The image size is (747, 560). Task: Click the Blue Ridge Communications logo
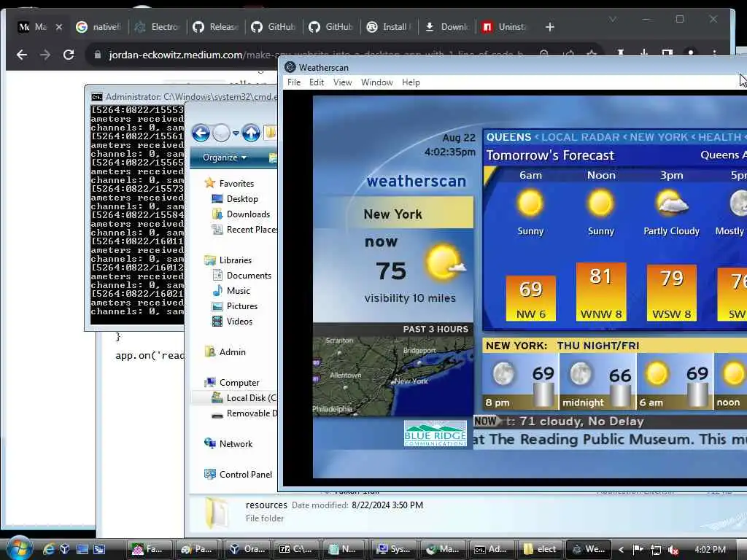pos(436,433)
